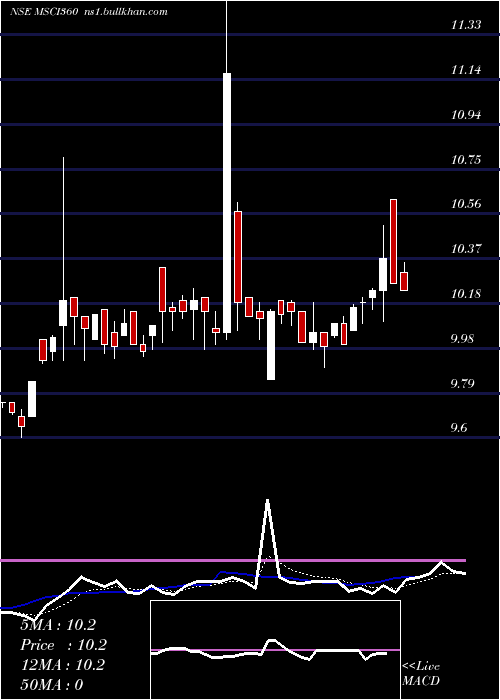Click the 9.6 price axis label
The height and width of the screenshot is (700, 500).
coord(460,428)
